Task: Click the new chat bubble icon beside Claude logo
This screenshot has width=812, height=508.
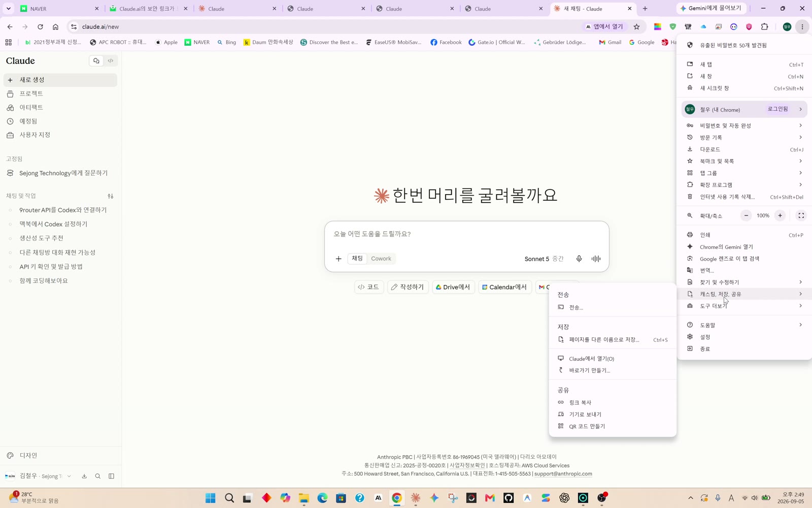Action: [x=96, y=61]
